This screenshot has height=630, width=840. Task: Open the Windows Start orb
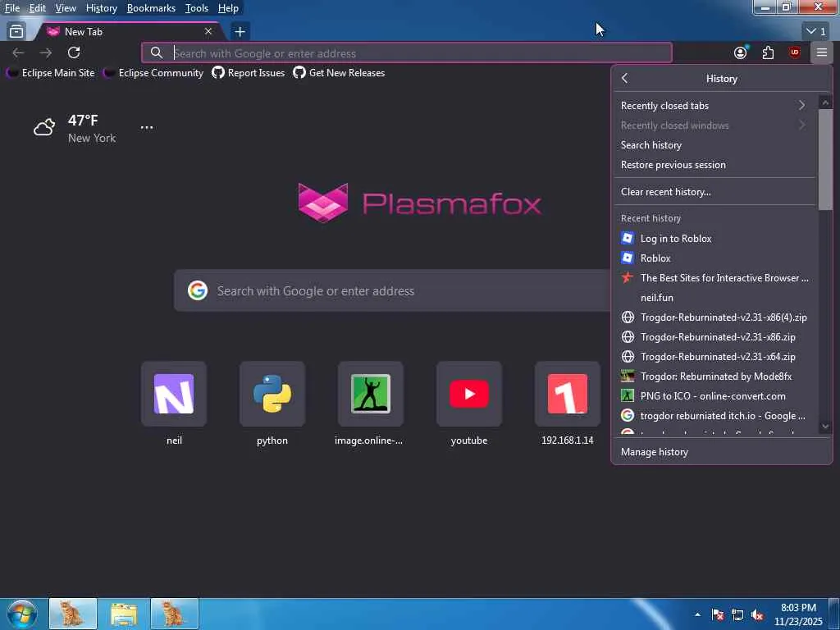click(x=22, y=614)
